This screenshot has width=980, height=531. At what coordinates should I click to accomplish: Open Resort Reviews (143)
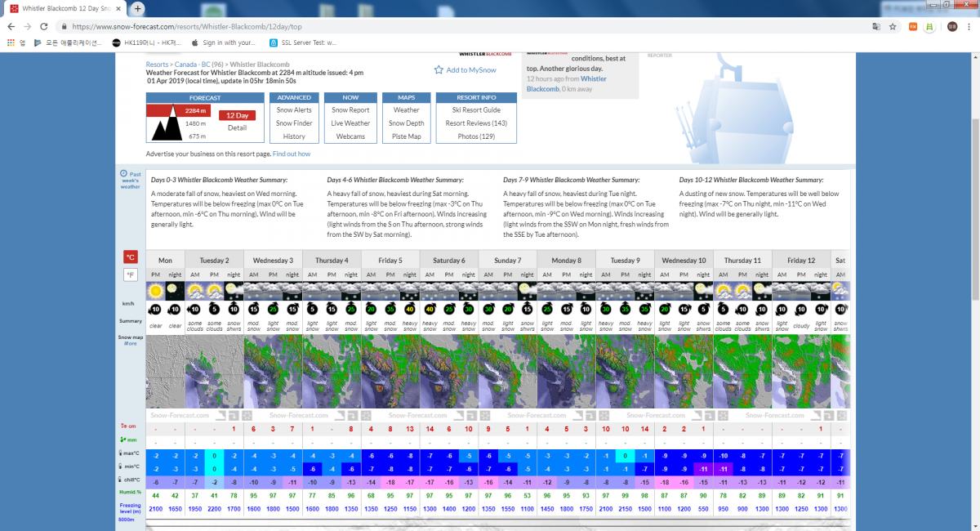(x=477, y=123)
